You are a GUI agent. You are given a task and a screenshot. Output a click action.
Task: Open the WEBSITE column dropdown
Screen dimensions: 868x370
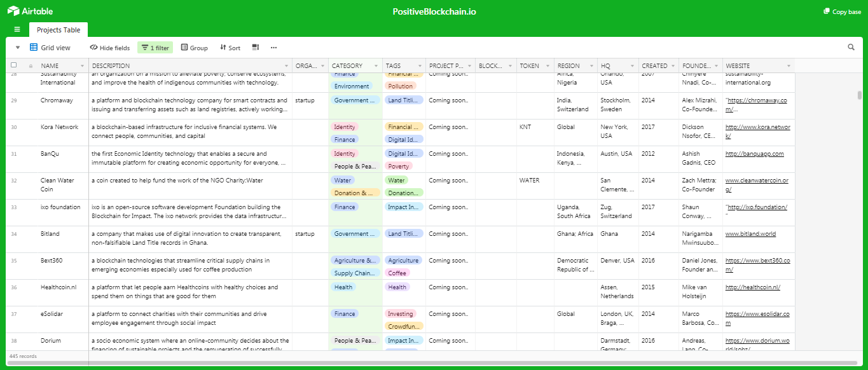point(789,66)
